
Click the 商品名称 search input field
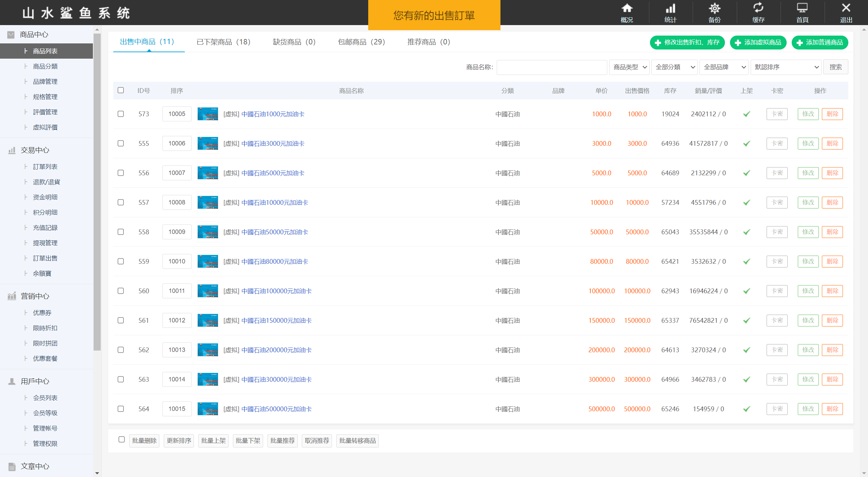tap(552, 67)
